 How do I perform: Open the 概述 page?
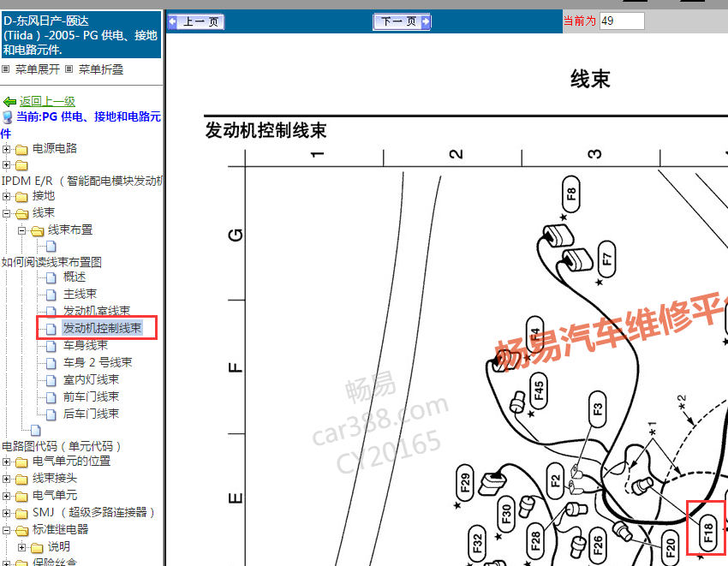75,277
